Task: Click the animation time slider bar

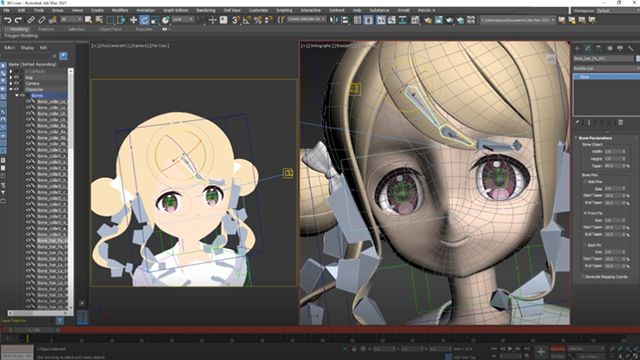Action: click(x=320, y=329)
